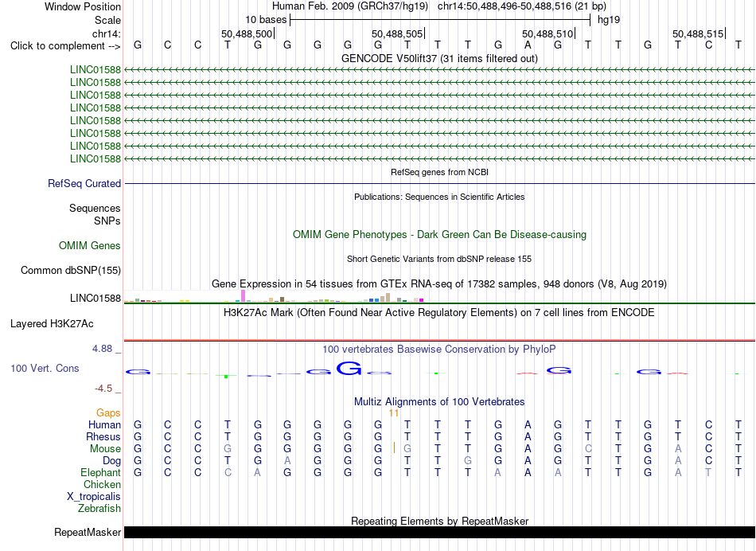Click the -4.5 lower PhyloP scale value

click(x=103, y=389)
